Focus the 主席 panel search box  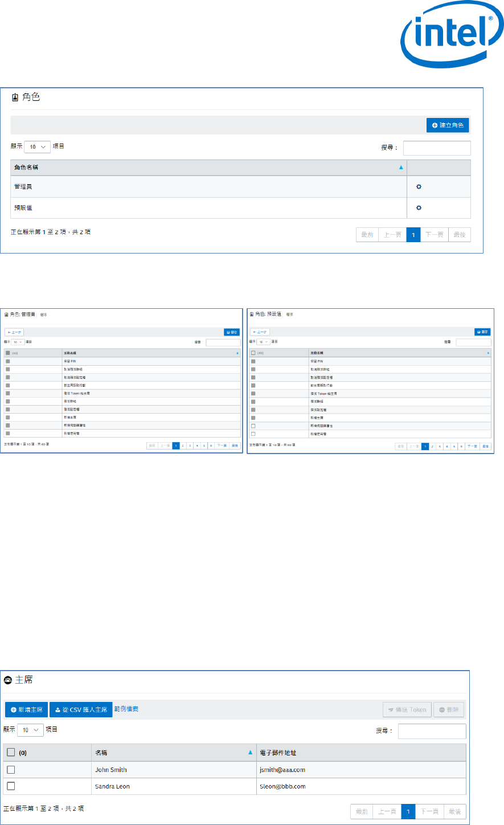pyautogui.click(x=432, y=731)
